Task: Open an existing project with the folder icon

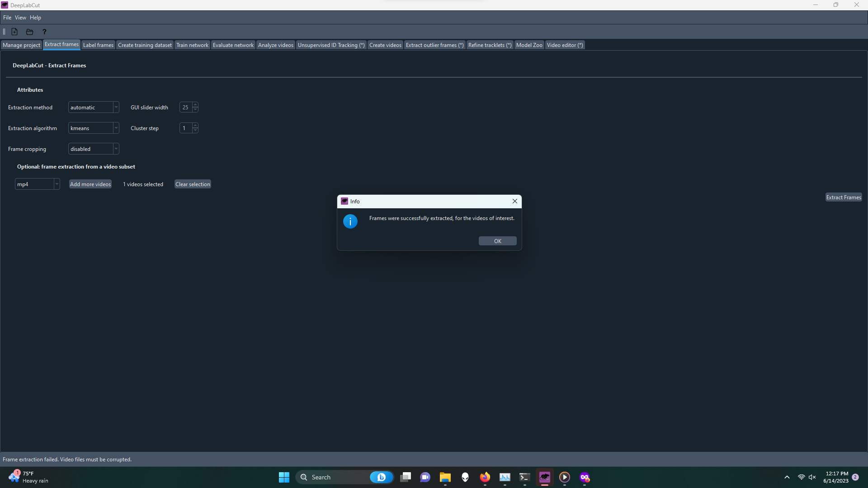Action: pyautogui.click(x=29, y=32)
